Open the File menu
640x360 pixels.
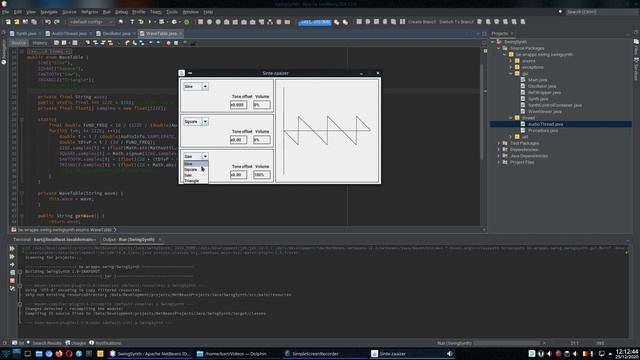coord(5,12)
